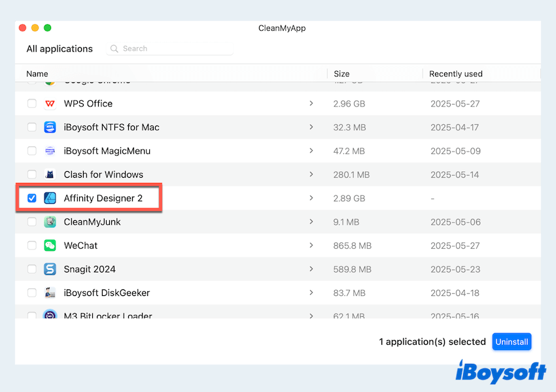556x392 pixels.
Task: Tick the checkbox for WeChat
Action: 32,246
